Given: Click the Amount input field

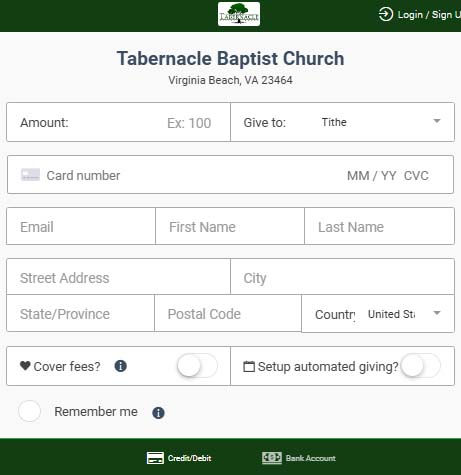Looking at the screenshot, I should pyautogui.click(x=118, y=122).
